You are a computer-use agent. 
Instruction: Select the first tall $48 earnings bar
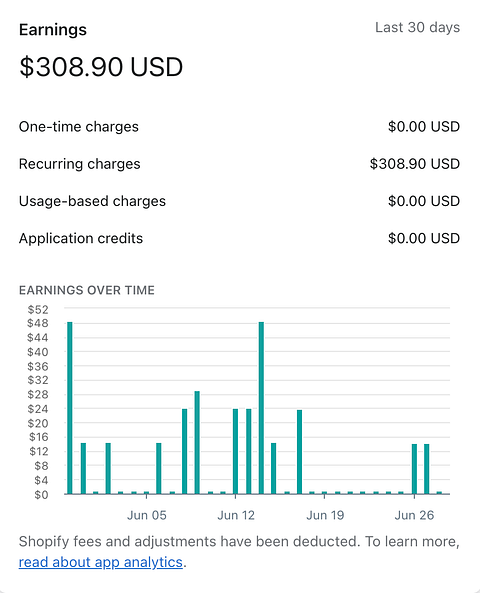(x=70, y=408)
